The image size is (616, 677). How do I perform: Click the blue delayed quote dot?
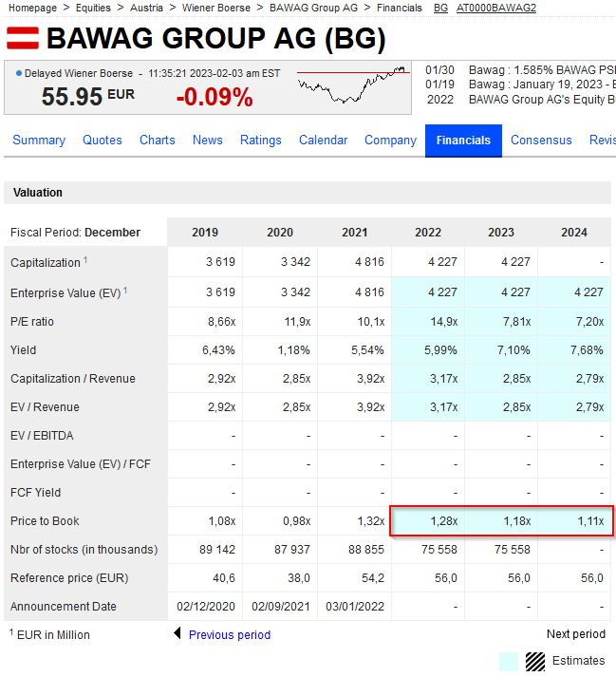click(18, 73)
